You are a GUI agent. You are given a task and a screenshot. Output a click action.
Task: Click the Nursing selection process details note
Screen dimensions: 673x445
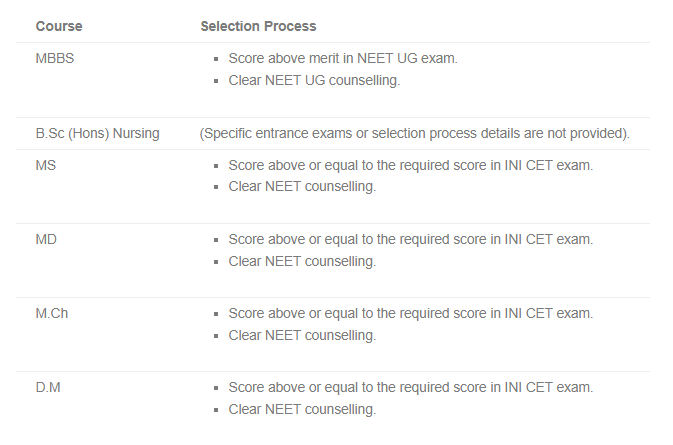[x=414, y=133]
